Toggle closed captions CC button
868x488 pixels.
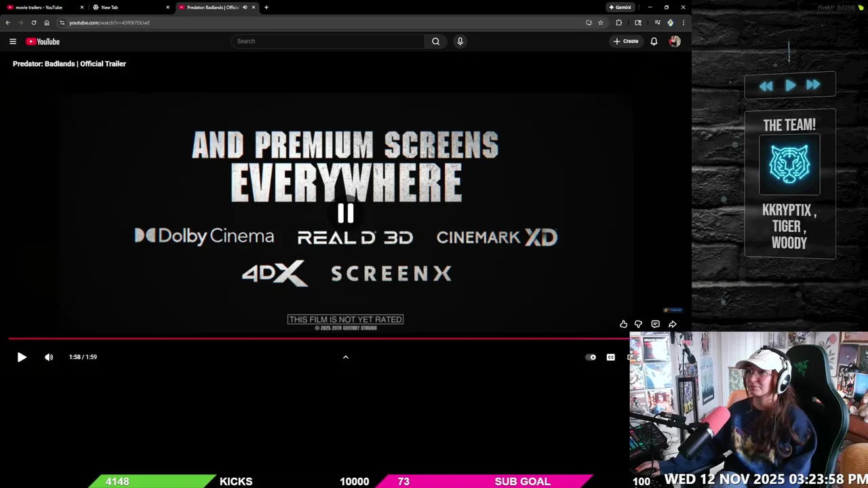(610, 357)
